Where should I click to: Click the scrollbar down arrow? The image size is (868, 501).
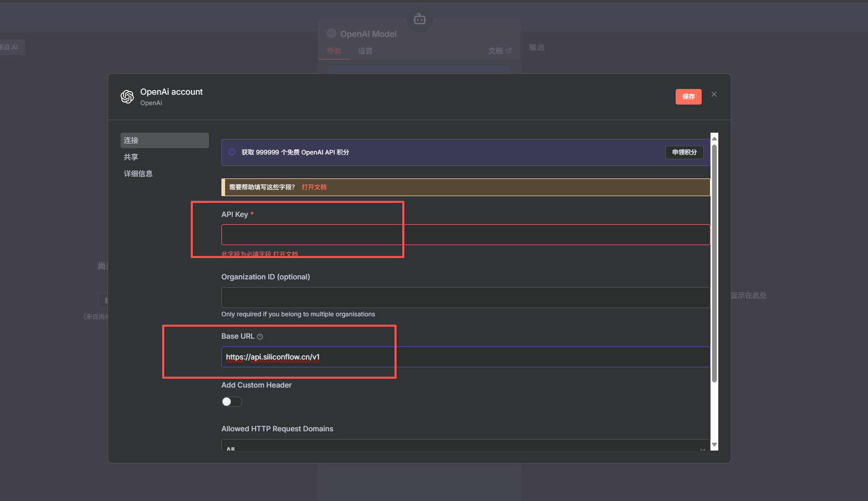click(x=714, y=445)
